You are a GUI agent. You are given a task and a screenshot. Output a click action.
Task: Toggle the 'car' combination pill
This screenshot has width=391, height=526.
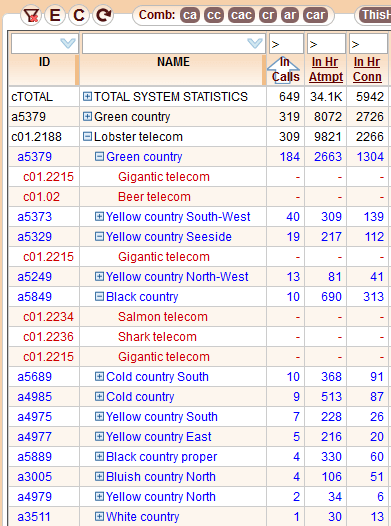coord(315,15)
